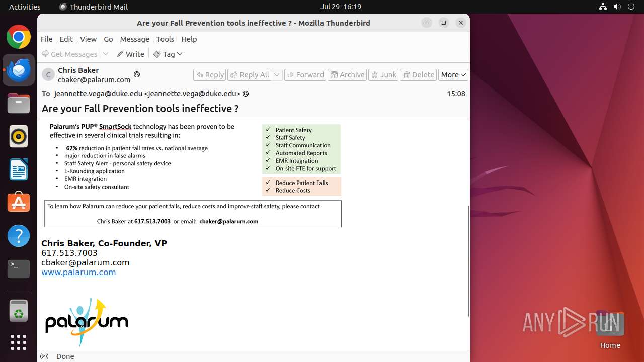
Task: Open the File menu
Action: (46, 39)
